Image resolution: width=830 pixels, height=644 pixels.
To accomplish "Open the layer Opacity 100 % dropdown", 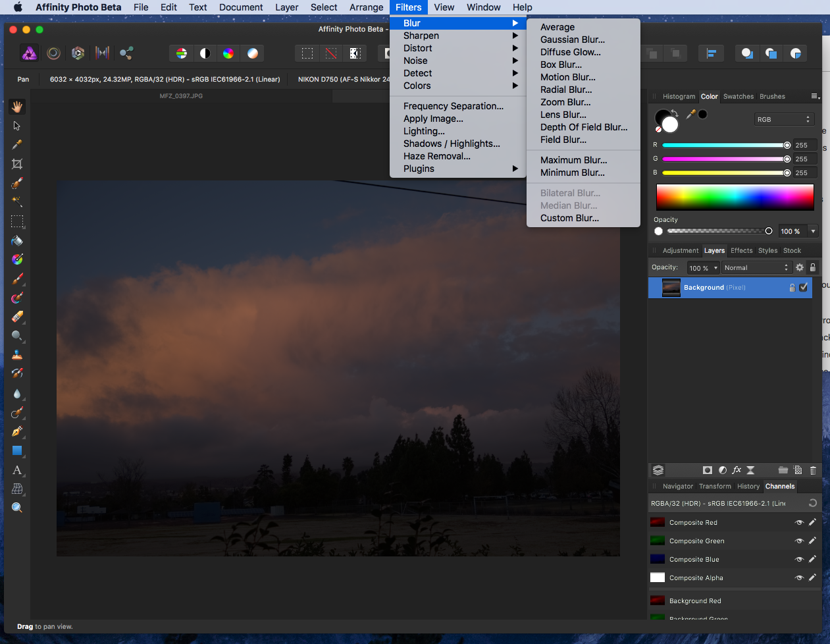I will tap(703, 267).
